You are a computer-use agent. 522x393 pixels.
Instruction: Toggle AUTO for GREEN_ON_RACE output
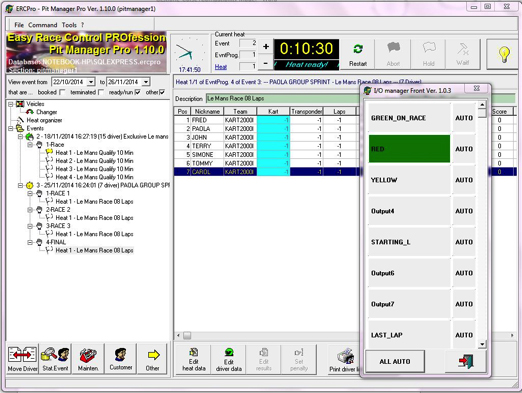point(464,118)
